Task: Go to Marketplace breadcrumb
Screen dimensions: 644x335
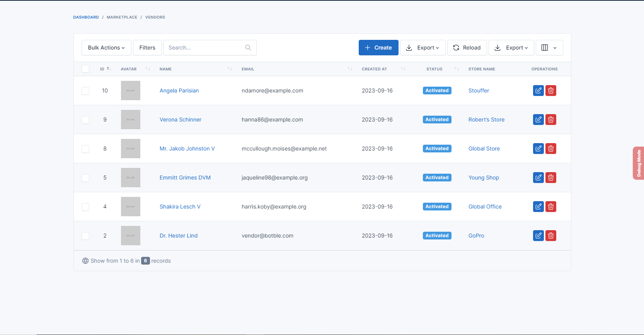Action: click(122, 17)
